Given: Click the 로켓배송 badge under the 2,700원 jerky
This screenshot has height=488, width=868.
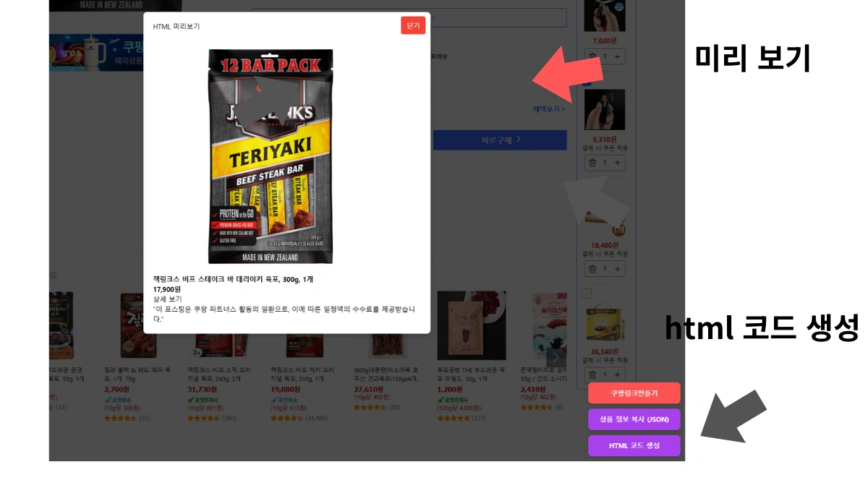Looking at the screenshot, I should (119, 400).
